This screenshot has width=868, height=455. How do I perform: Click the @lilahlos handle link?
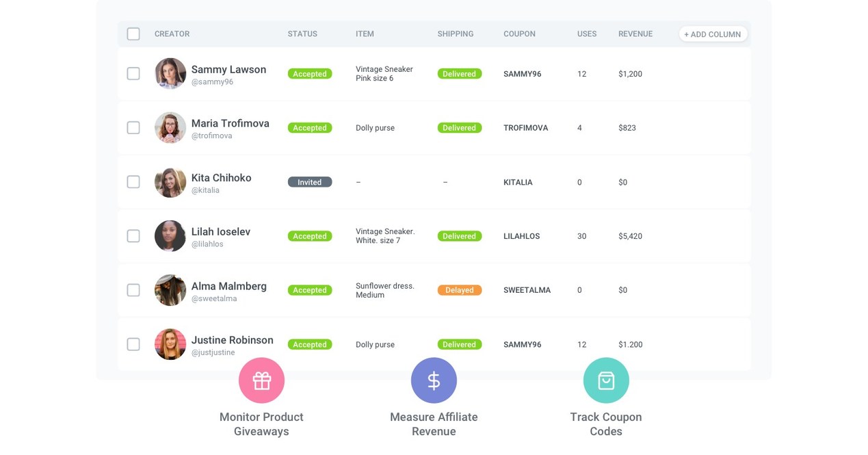point(207,244)
